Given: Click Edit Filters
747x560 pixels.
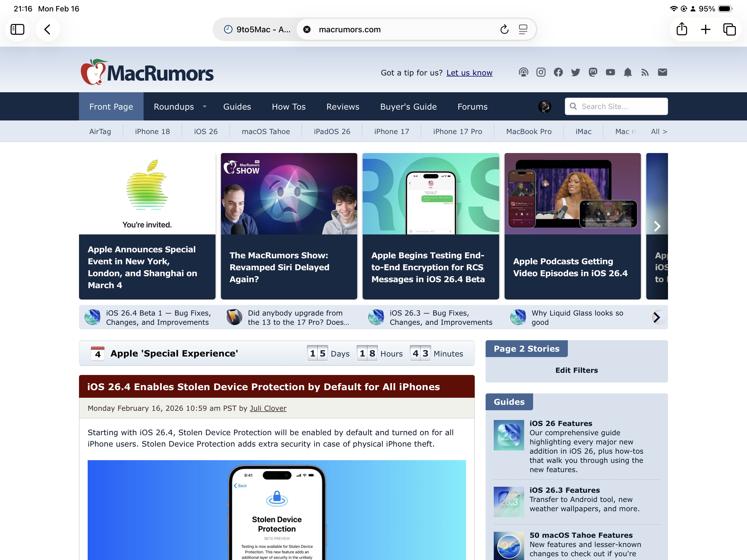Looking at the screenshot, I should tap(577, 370).
